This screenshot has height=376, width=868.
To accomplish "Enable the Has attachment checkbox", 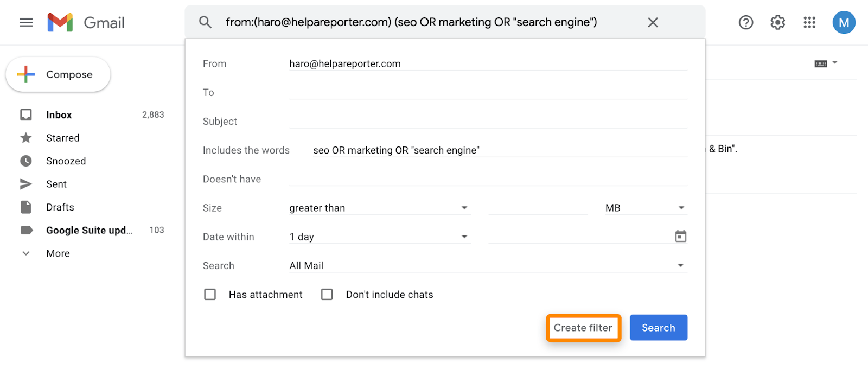I will [x=210, y=294].
